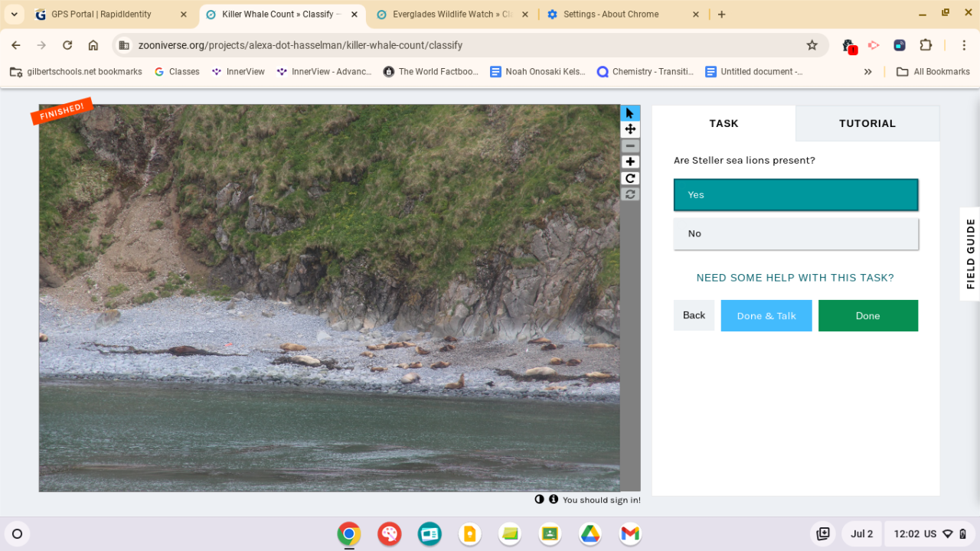Reset the image view
This screenshot has height=551, width=980.
point(630,194)
